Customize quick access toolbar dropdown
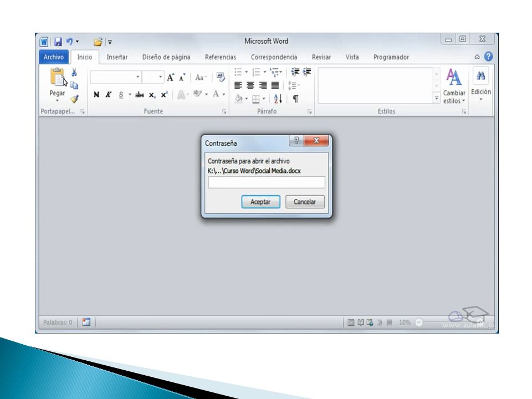Screen dimensions: 532x399 (x=110, y=42)
